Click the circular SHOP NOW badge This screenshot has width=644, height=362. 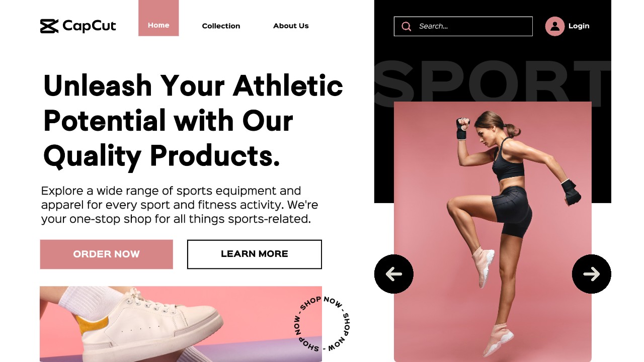(x=322, y=324)
